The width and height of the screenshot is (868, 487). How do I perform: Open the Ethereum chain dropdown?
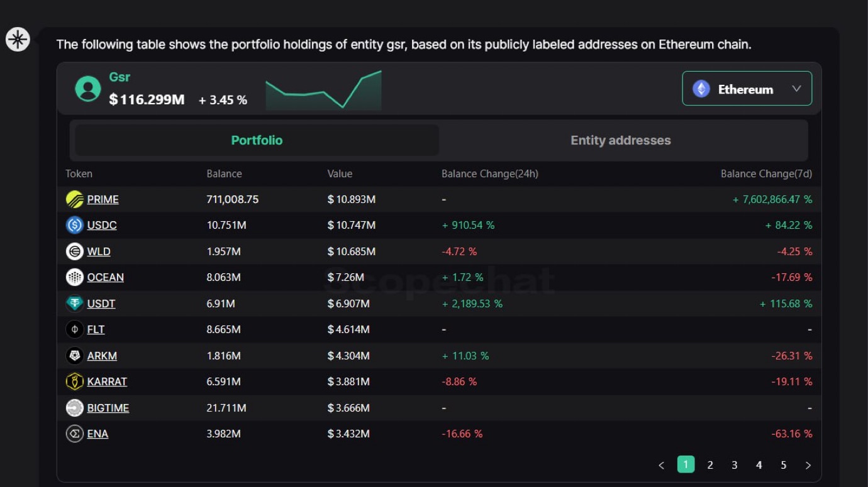747,89
